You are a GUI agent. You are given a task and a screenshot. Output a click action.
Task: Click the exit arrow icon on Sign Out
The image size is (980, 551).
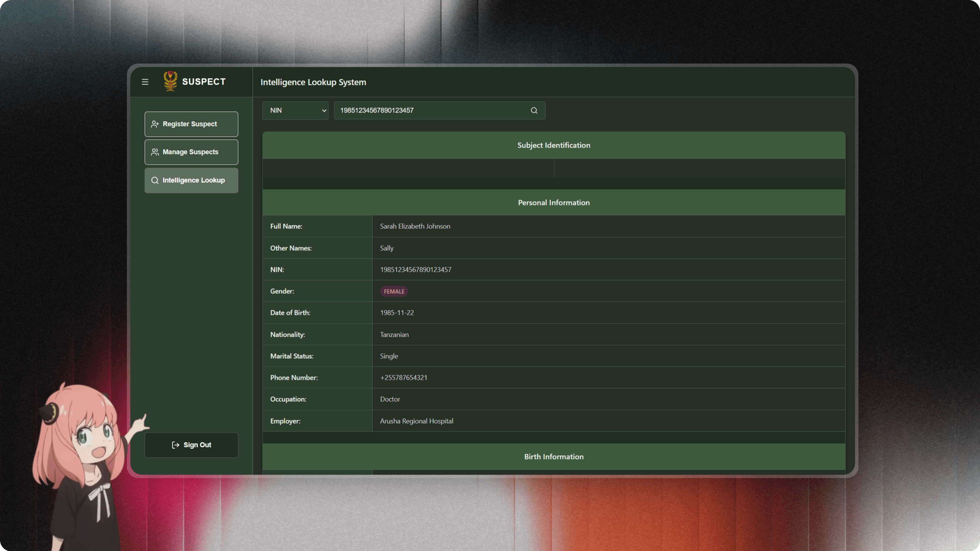[x=175, y=445]
